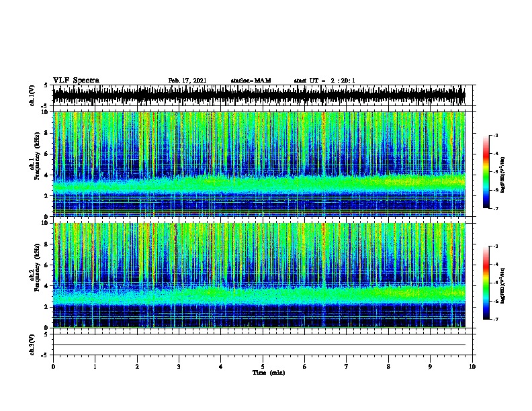The width and height of the screenshot is (532, 411).
Task: Click the color scale bar beside ch.1 spectrogram
Action: (486, 172)
